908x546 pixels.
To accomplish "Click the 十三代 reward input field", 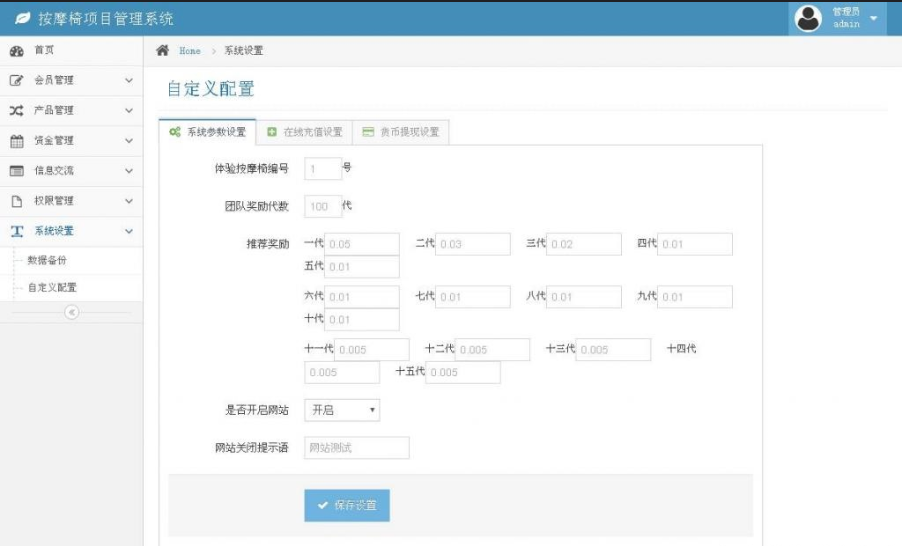I will point(613,349).
